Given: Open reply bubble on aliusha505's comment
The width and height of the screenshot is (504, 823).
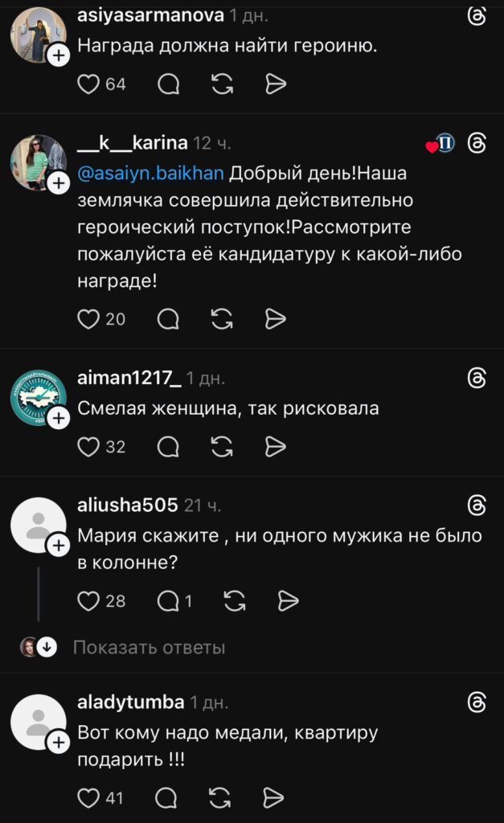Looking at the screenshot, I should (168, 600).
